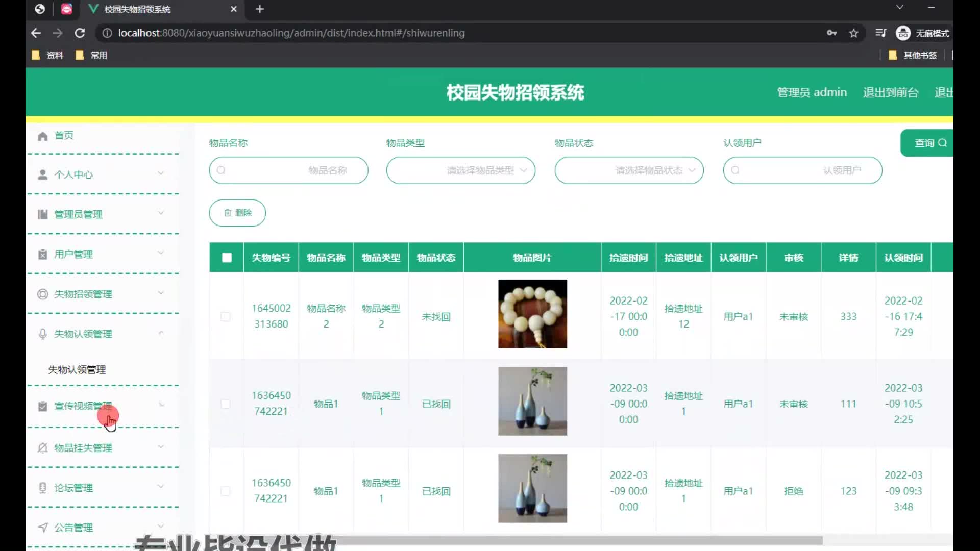
Task: Check the second row with 未审核 status
Action: pos(225,404)
